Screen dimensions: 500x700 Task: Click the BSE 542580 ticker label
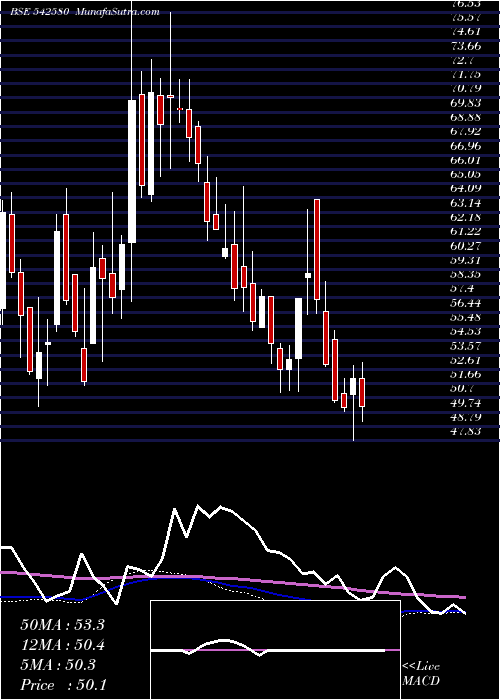[41, 12]
